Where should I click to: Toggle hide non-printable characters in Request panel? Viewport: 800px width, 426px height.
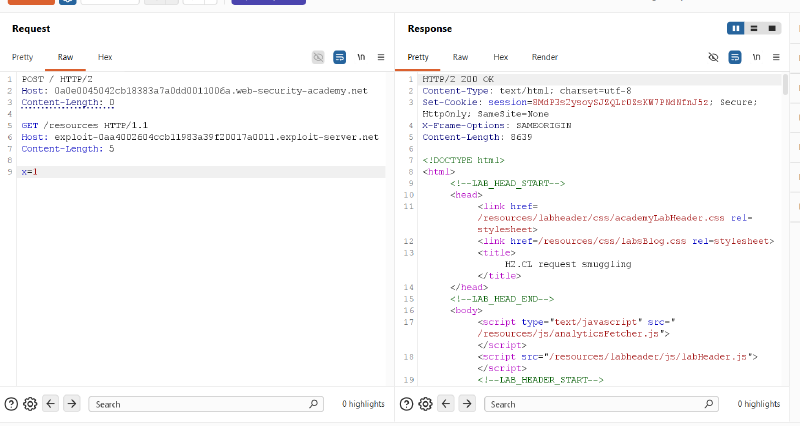pyautogui.click(x=318, y=57)
